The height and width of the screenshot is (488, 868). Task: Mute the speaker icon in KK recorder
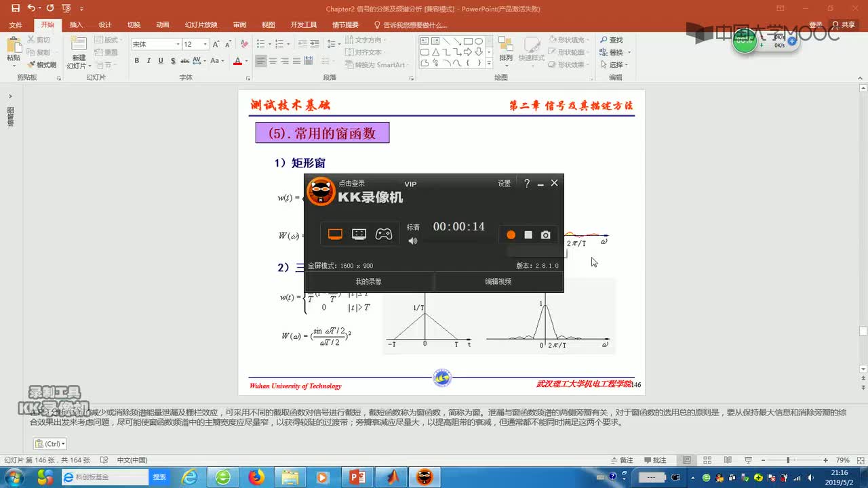(x=412, y=241)
